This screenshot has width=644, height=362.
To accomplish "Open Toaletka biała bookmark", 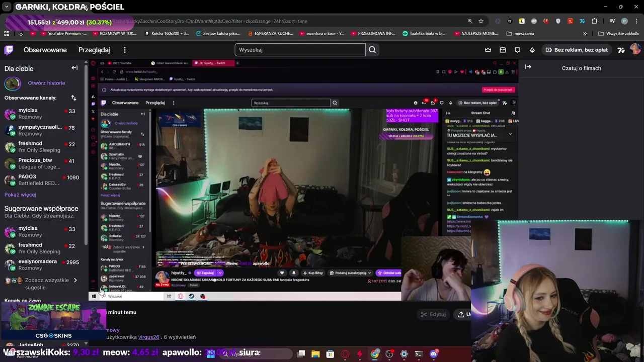I will point(424,34).
